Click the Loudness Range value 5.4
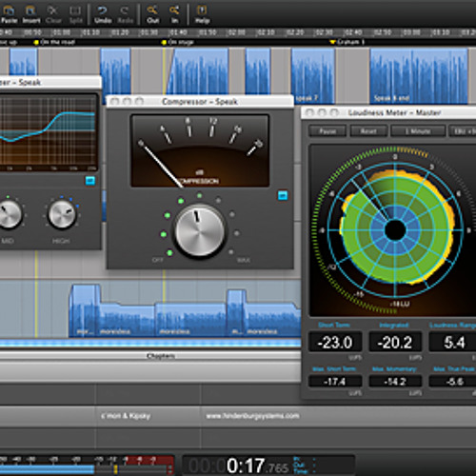476x476 pixels. click(x=453, y=342)
